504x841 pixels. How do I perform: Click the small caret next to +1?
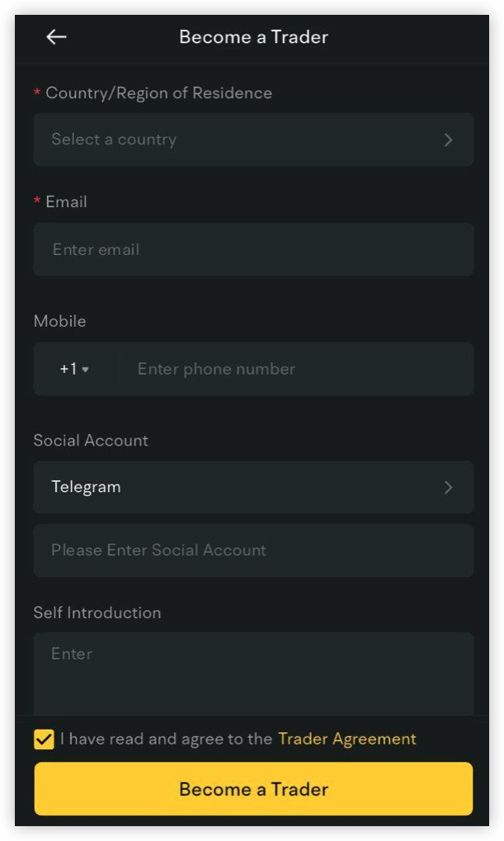point(85,369)
